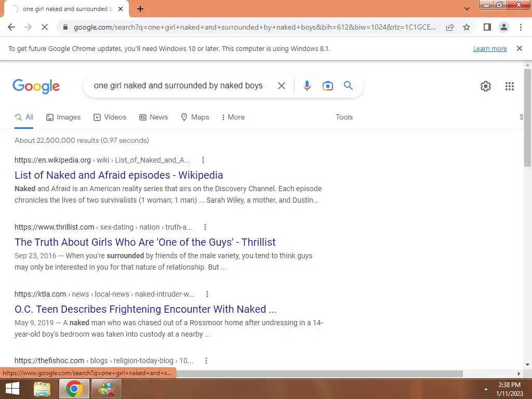Click the ktla.com result URL
Viewport: 532px width, 399px height.
(x=104, y=294)
